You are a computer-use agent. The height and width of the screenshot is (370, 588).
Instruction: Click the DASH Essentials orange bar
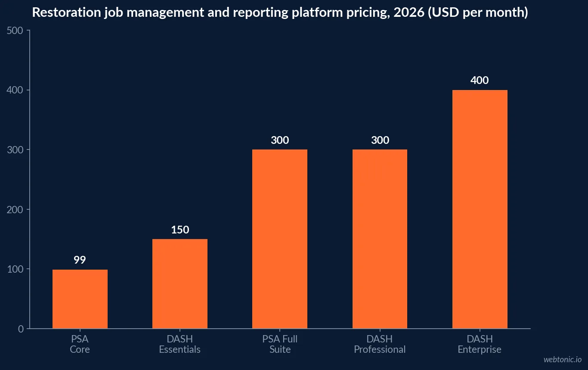coord(180,284)
